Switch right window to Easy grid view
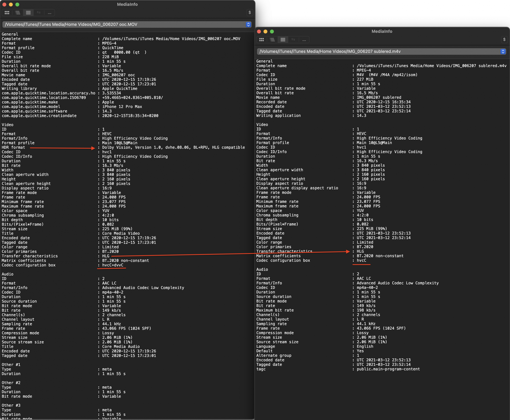This screenshot has width=510, height=420. click(x=261, y=39)
